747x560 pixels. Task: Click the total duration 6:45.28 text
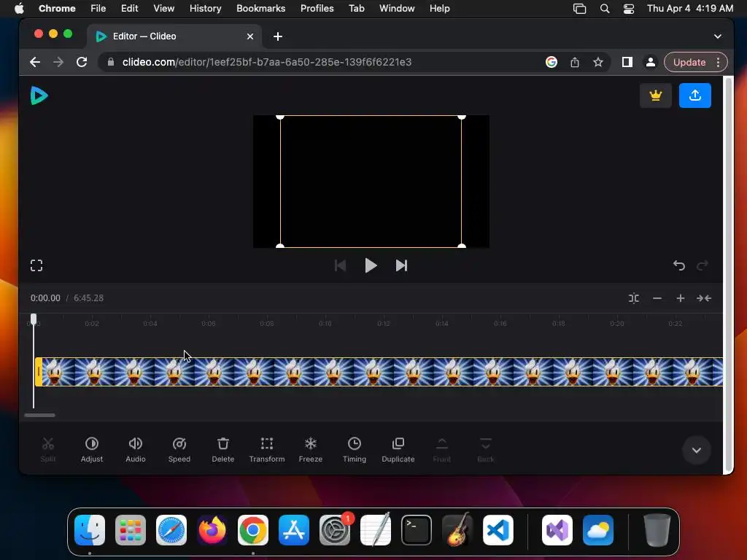click(88, 298)
